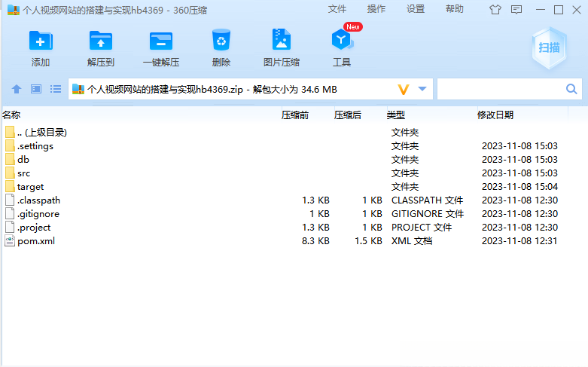588x367 pixels.
Task: Select the target folder icon
Action: tap(10, 186)
